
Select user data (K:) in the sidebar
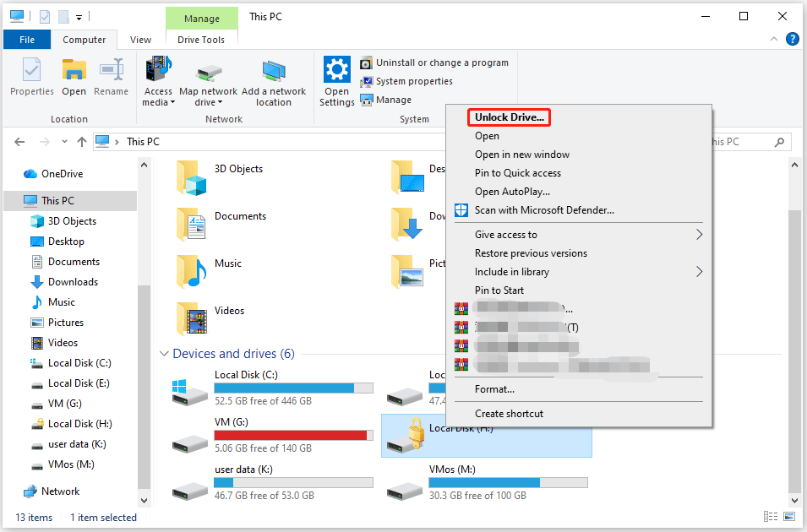(70, 444)
